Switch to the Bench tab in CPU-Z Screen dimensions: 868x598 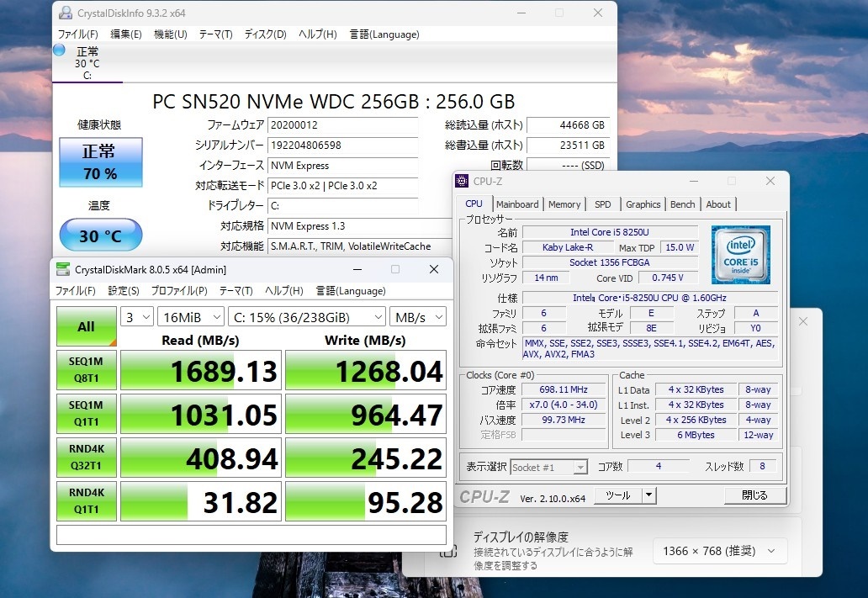[683, 204]
